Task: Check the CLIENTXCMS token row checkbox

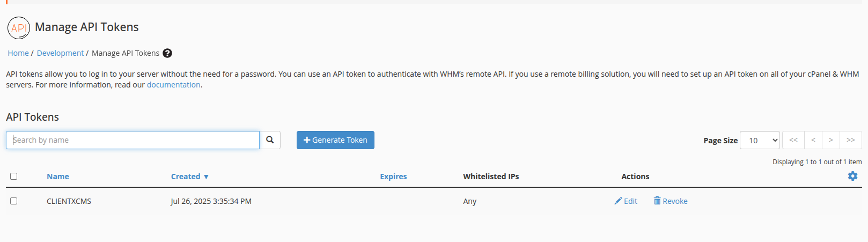Action: pos(14,201)
